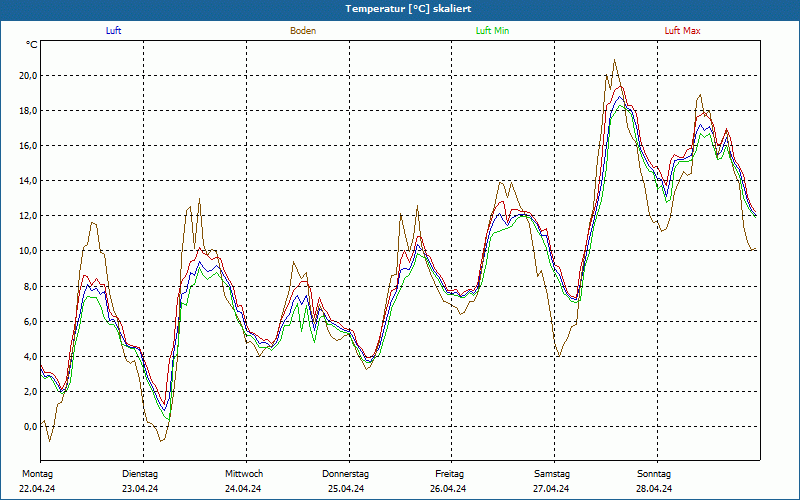Click the red Luft Max legend label
800x500 pixels.
(x=682, y=31)
